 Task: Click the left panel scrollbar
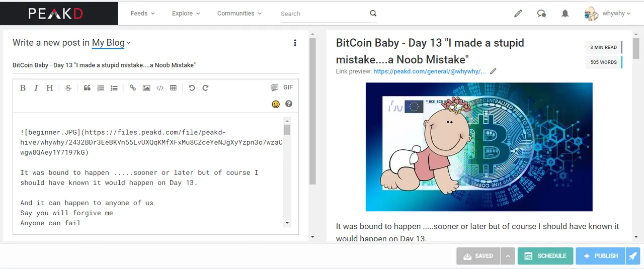click(312, 112)
